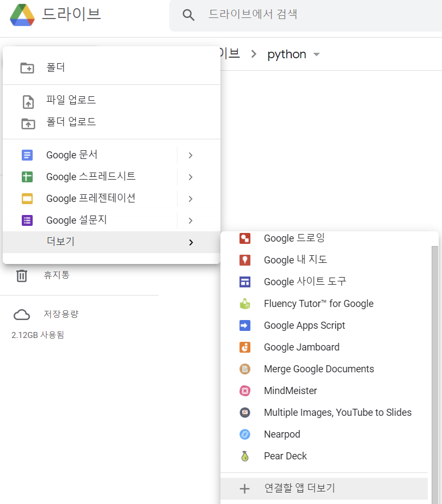
Task: Choose 파일 업로드 option
Action: coord(112,100)
